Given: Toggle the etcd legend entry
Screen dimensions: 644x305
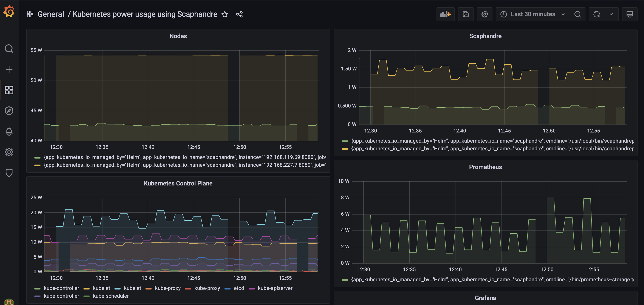Looking at the screenshot, I should pos(239,288).
